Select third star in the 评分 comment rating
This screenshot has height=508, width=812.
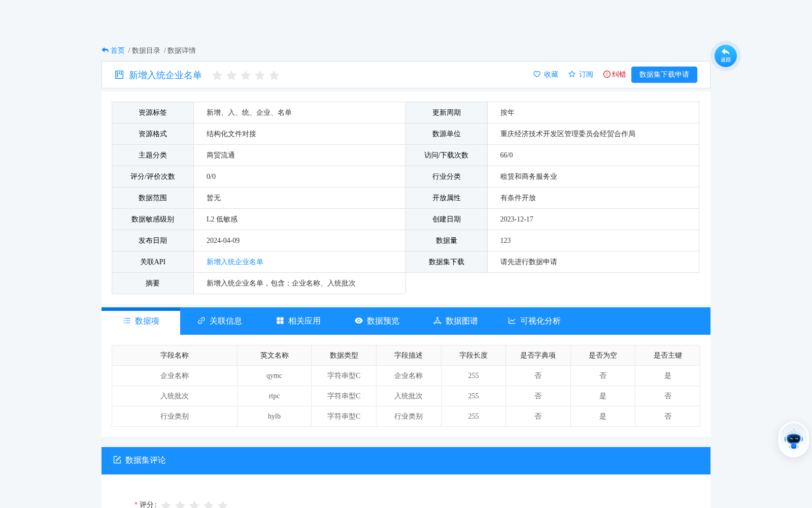coord(194,504)
